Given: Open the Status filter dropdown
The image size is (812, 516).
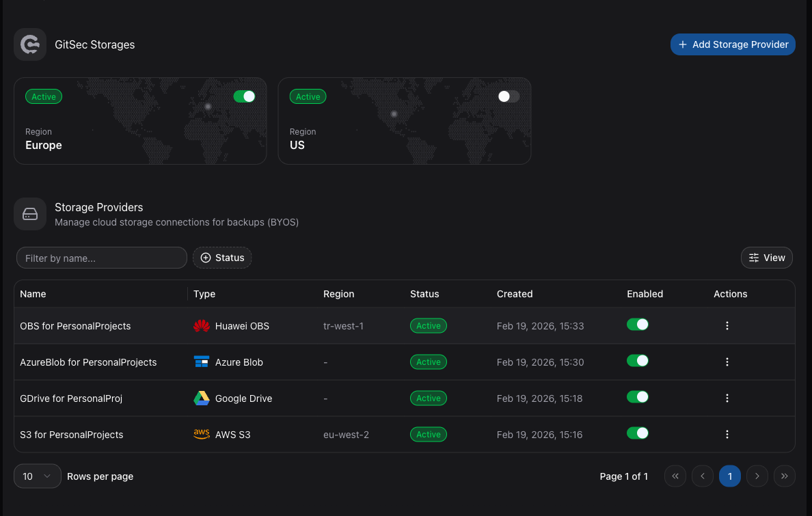Looking at the screenshot, I should (x=222, y=258).
